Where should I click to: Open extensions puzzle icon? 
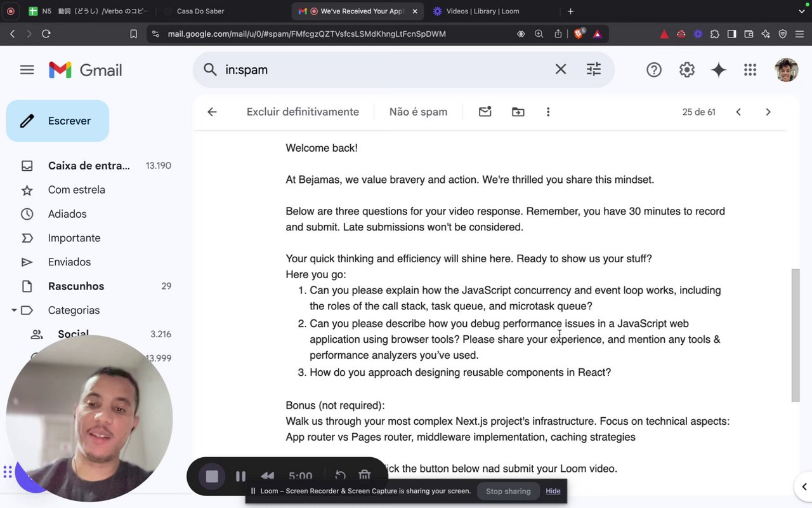pyautogui.click(x=715, y=34)
